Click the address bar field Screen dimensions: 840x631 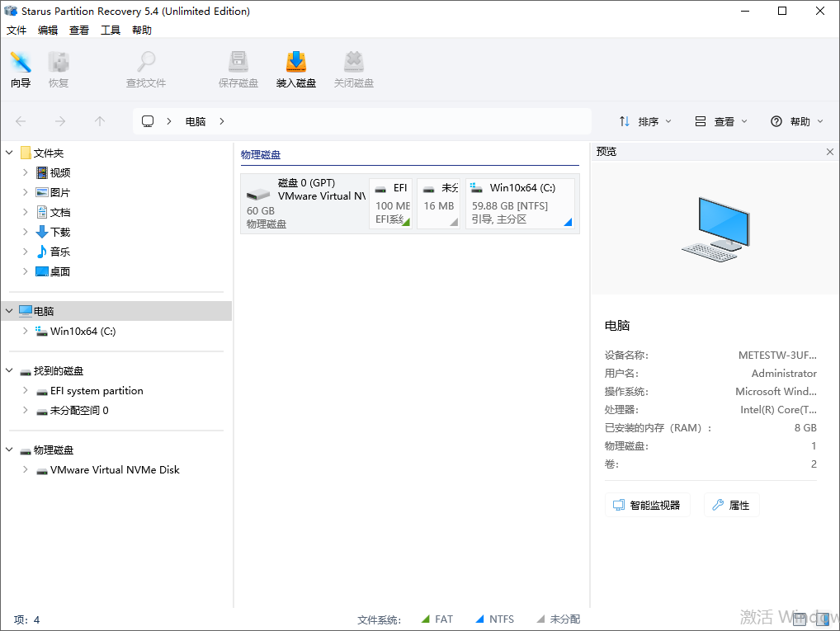pos(362,121)
